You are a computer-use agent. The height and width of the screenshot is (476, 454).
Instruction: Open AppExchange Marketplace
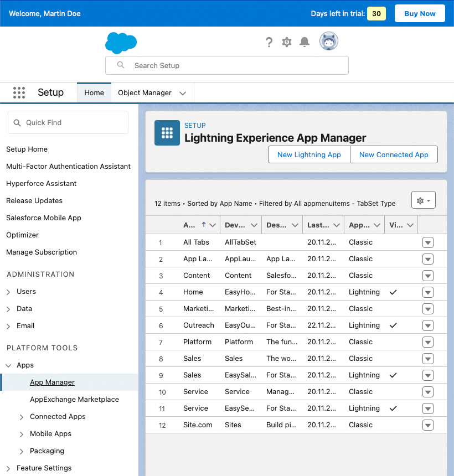pyautogui.click(x=74, y=399)
